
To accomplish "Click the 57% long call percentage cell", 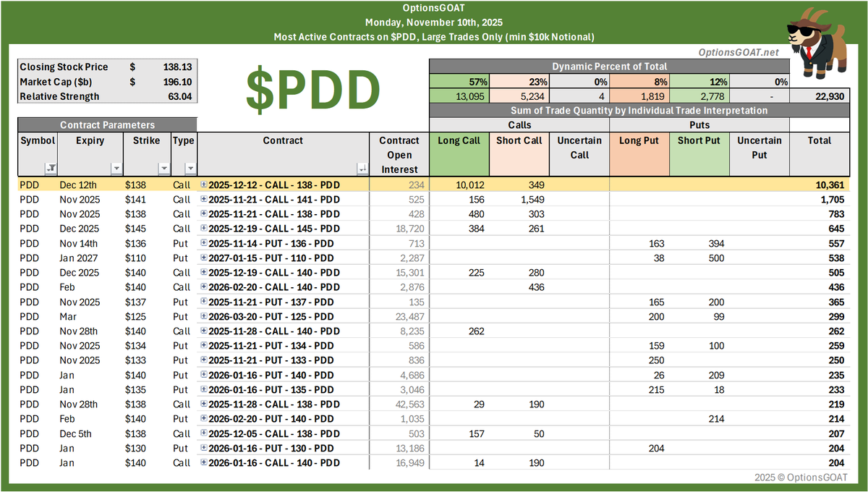I will [x=459, y=82].
